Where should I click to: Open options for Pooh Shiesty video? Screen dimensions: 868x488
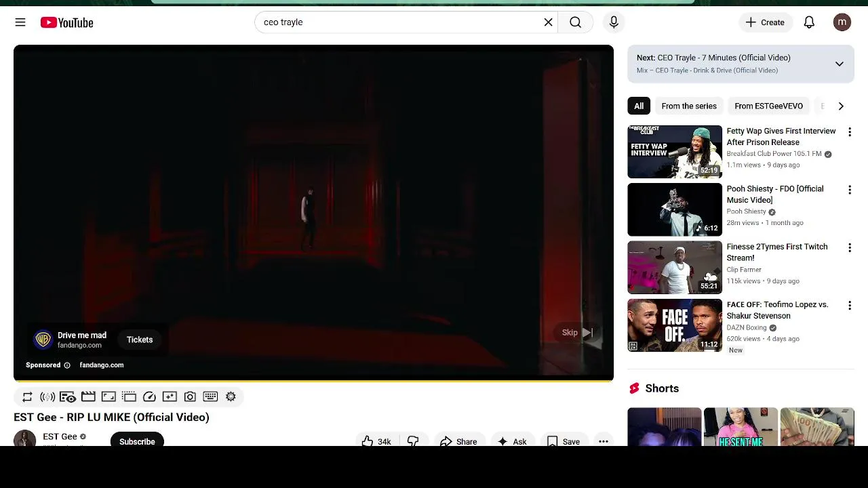point(849,190)
